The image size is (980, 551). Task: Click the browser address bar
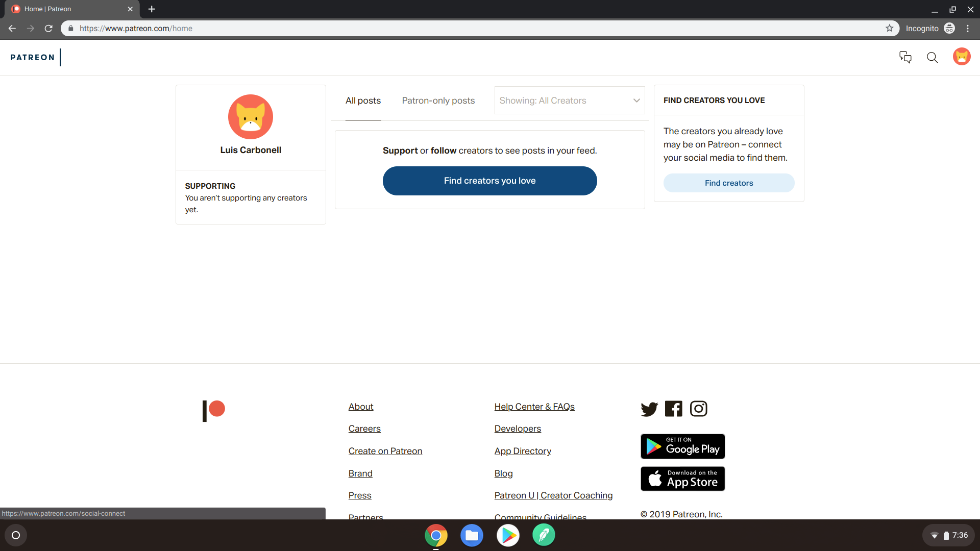pos(459,29)
